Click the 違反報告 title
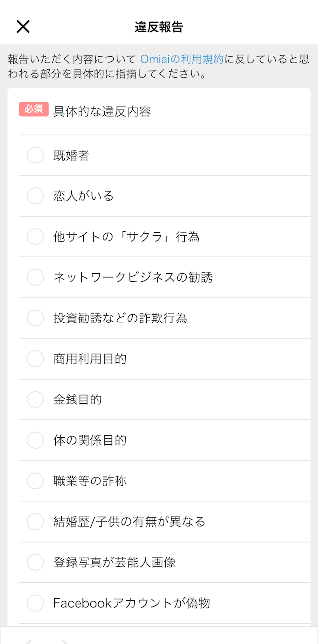Screen dimensions: 318x644 159,26
